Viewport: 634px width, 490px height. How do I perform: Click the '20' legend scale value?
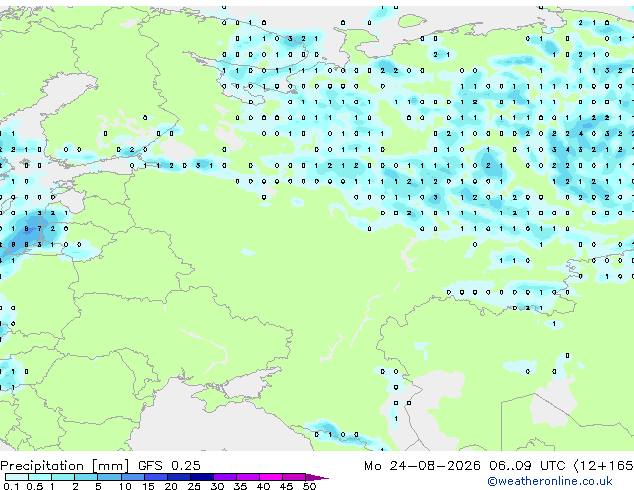pyautogui.click(x=171, y=486)
